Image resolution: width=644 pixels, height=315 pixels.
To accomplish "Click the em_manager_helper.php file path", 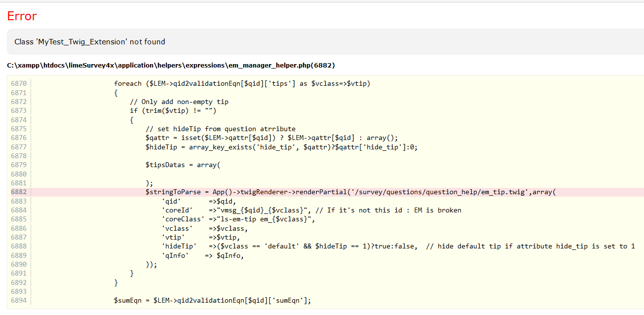I will tap(171, 66).
